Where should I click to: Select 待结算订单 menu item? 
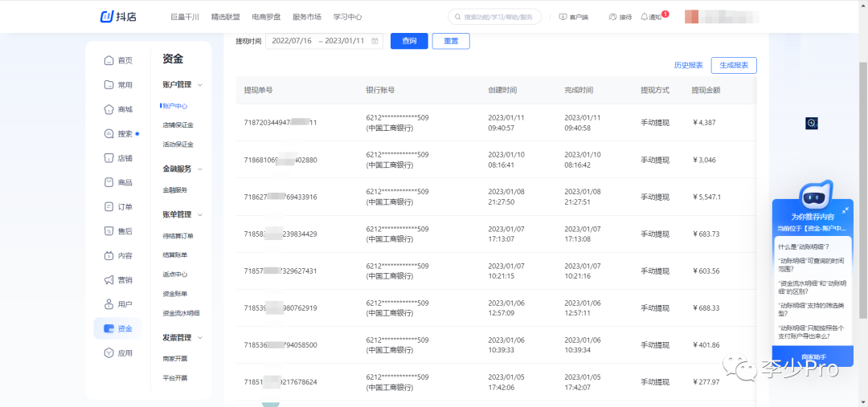pyautogui.click(x=178, y=236)
